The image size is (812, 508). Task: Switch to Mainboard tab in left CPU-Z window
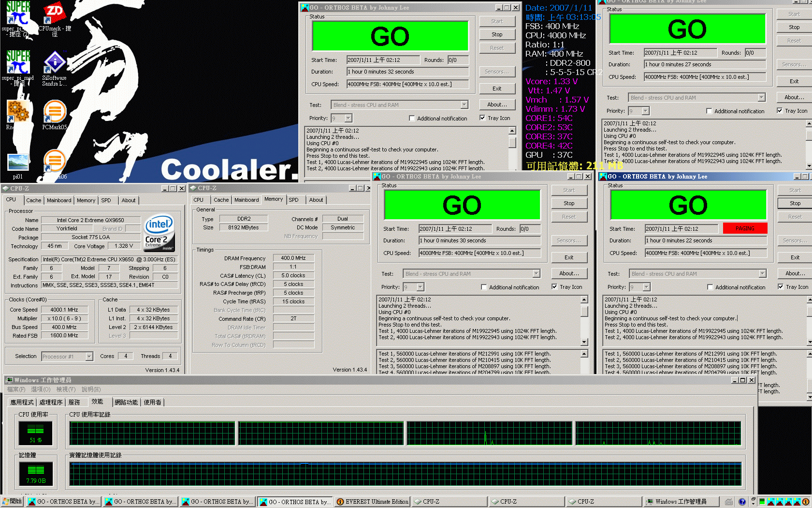point(59,200)
